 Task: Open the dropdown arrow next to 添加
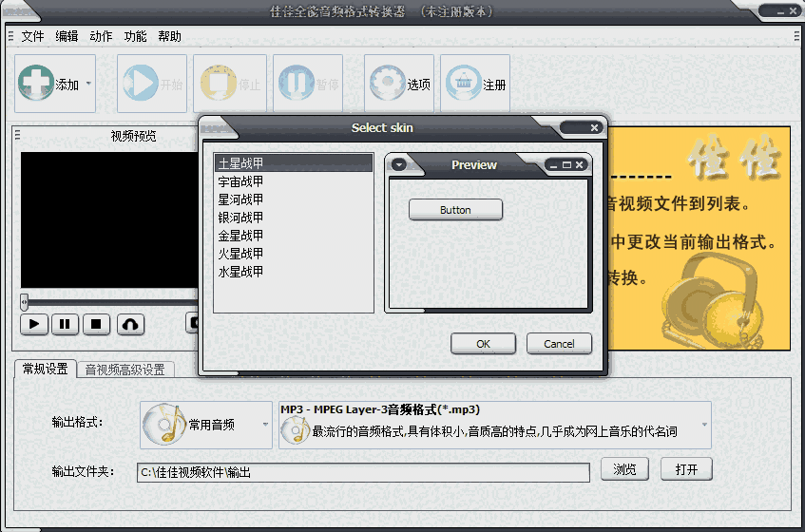point(88,83)
